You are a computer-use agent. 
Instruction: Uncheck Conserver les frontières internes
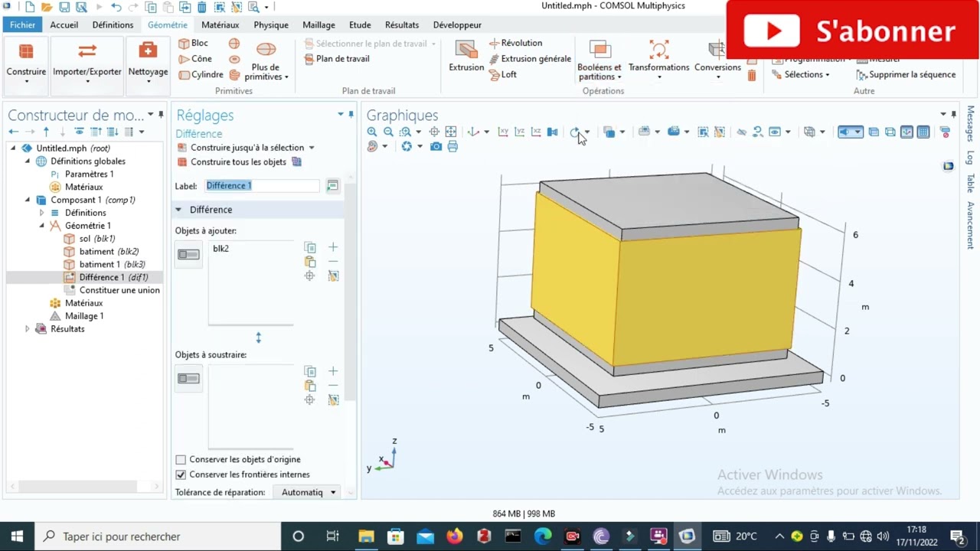(x=181, y=474)
